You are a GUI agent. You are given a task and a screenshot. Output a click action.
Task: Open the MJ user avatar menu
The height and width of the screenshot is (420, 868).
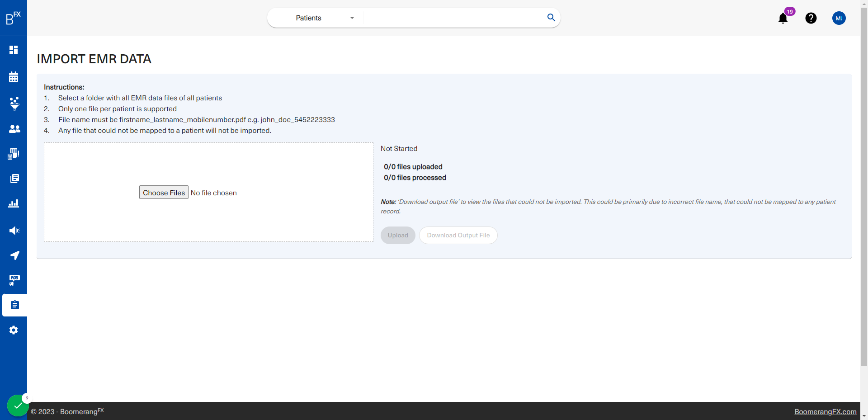tap(839, 18)
